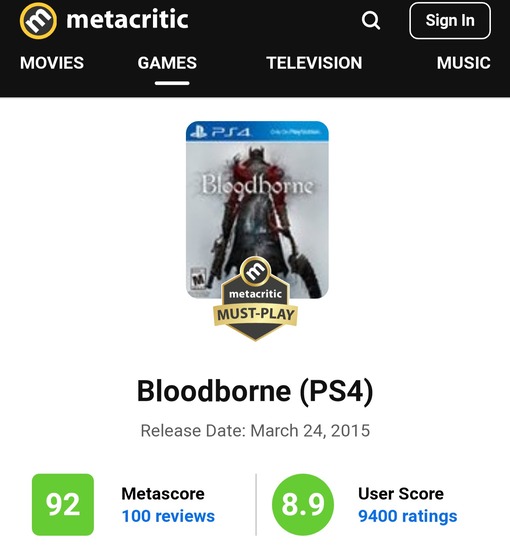The image size is (510, 551).
Task: Go to the Music section
Action: pos(464,63)
